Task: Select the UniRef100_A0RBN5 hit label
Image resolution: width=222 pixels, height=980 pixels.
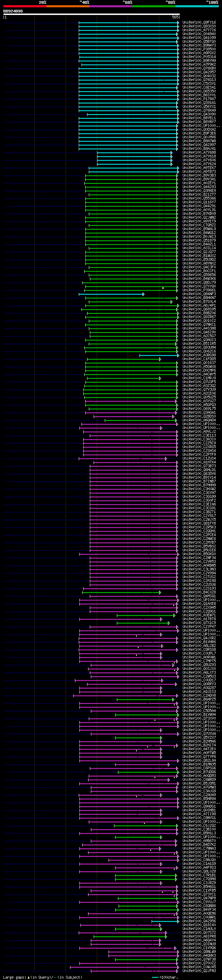Action: [x=199, y=566]
